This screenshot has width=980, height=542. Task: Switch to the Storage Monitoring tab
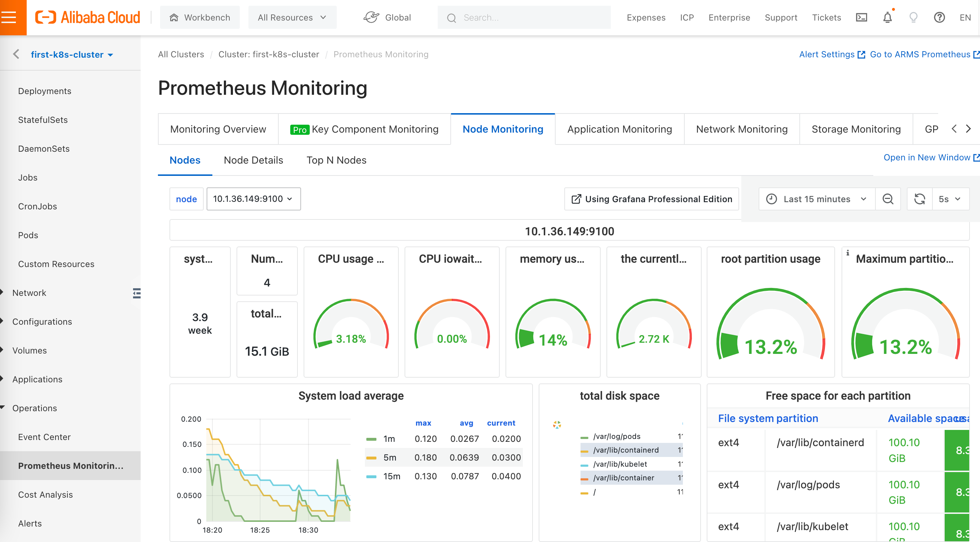[856, 129]
